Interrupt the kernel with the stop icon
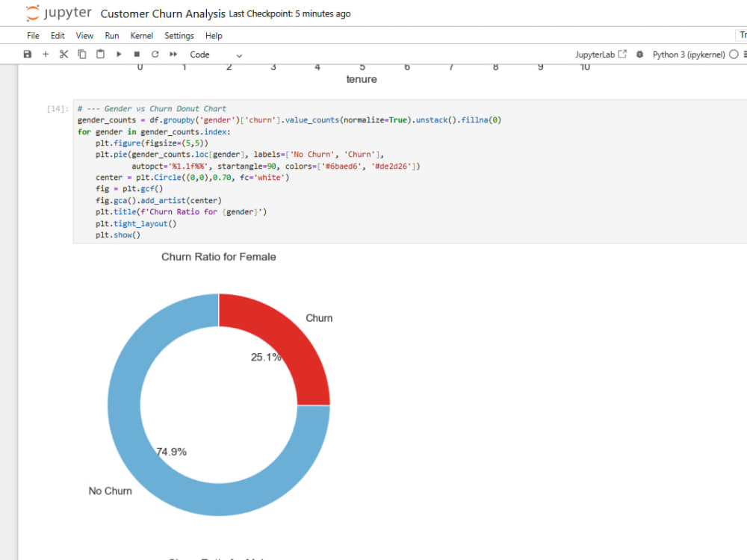 137,55
